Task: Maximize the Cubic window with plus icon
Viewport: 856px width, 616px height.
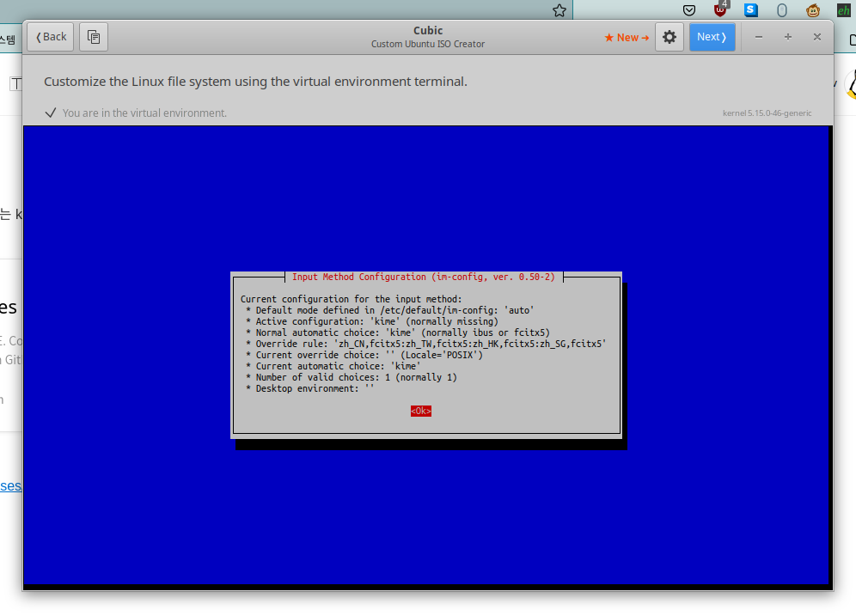Action: 788,37
